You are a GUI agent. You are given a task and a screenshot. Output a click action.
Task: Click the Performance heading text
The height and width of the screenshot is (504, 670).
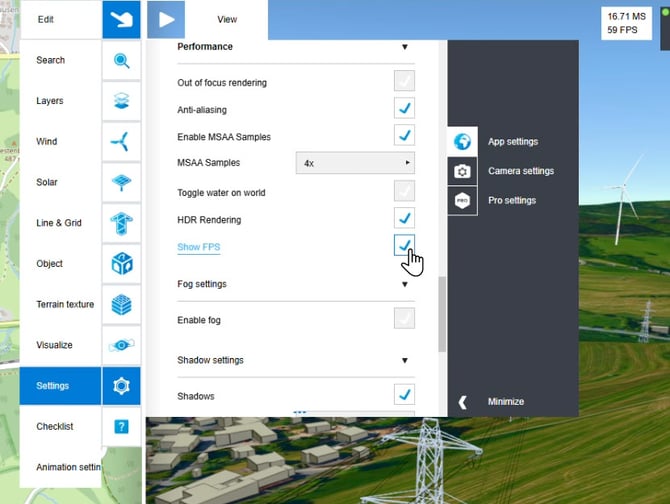pyautogui.click(x=205, y=47)
